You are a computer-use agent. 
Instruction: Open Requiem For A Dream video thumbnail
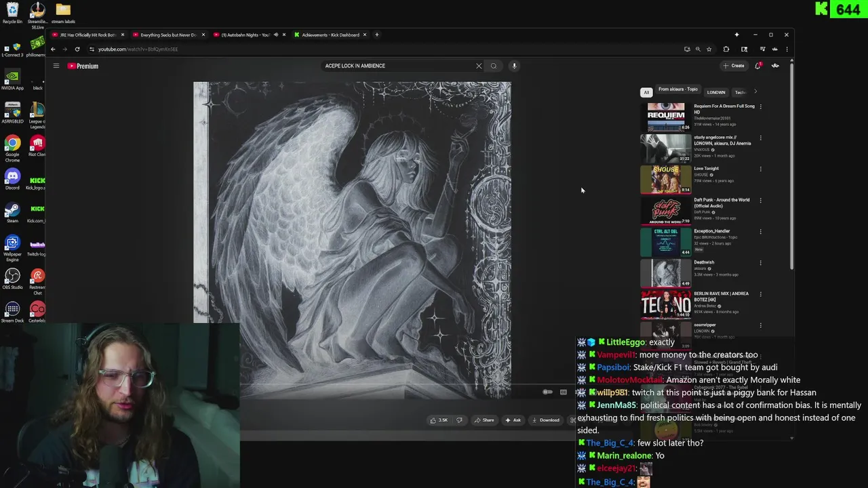pos(666,117)
